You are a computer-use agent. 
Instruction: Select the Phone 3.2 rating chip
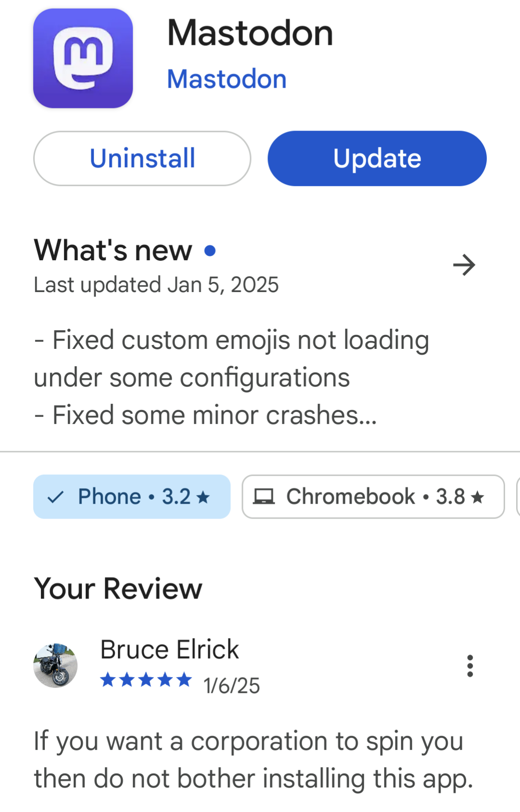click(132, 497)
